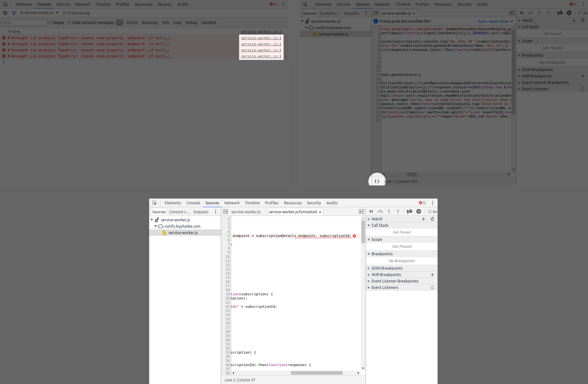Collapse Scope section in top-right window
The width and height of the screenshot is (588, 384).
(x=519, y=41)
